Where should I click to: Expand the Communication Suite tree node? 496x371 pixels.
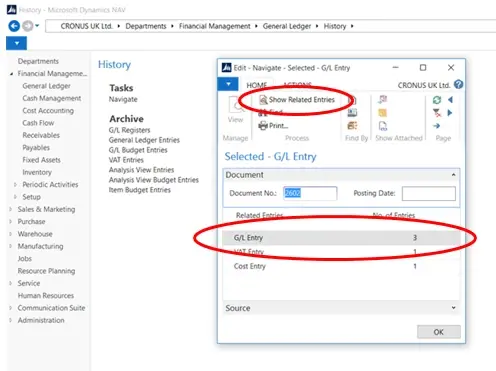pyautogui.click(x=11, y=308)
